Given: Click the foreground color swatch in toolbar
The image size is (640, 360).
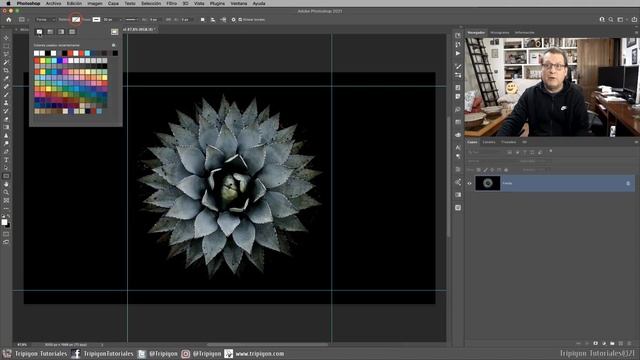Looking at the screenshot, I should 4,222.
